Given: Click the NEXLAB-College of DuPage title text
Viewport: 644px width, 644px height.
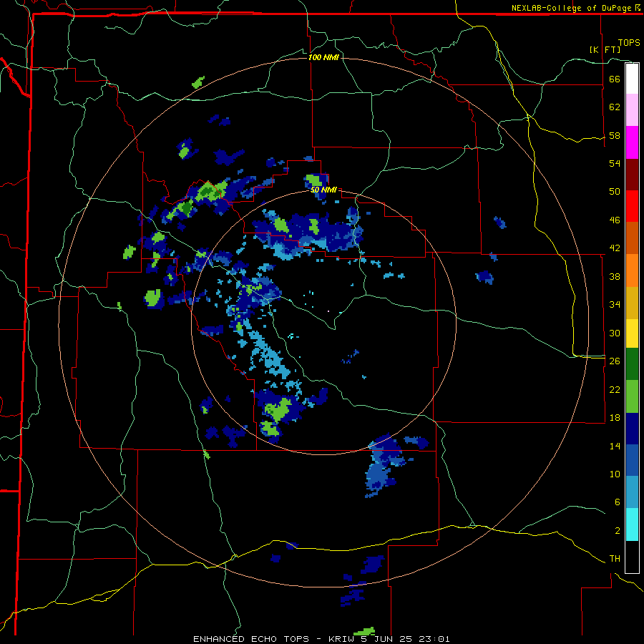Looking at the screenshot, I should point(571,8).
